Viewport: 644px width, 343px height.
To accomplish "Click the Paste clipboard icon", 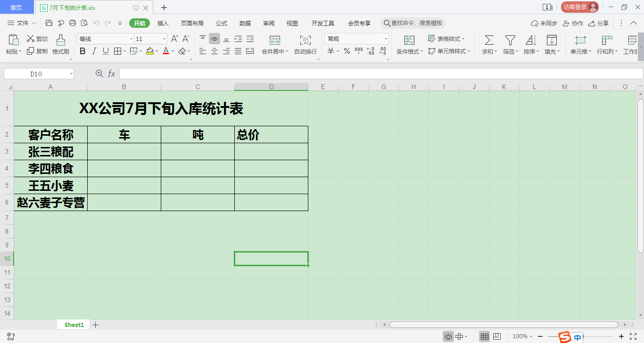I will click(x=14, y=40).
